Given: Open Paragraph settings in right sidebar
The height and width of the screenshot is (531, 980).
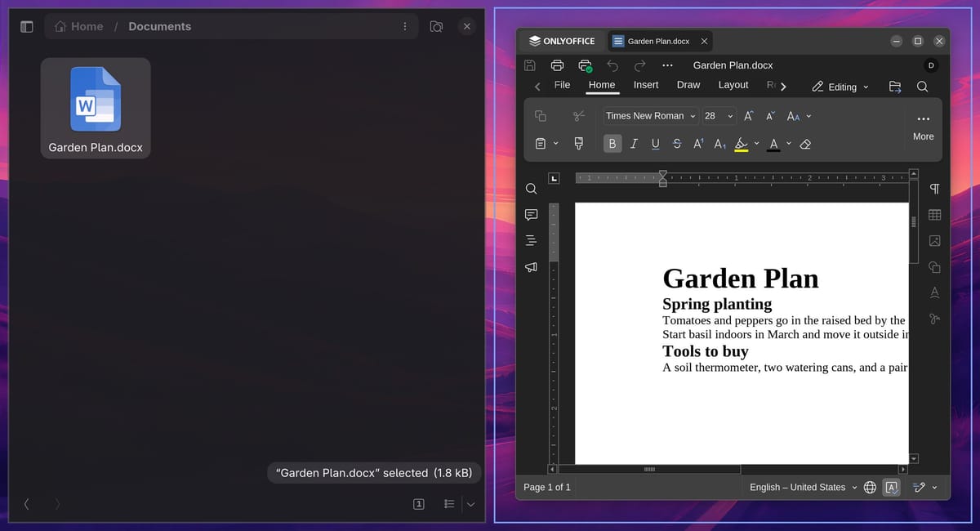Looking at the screenshot, I should 935,189.
